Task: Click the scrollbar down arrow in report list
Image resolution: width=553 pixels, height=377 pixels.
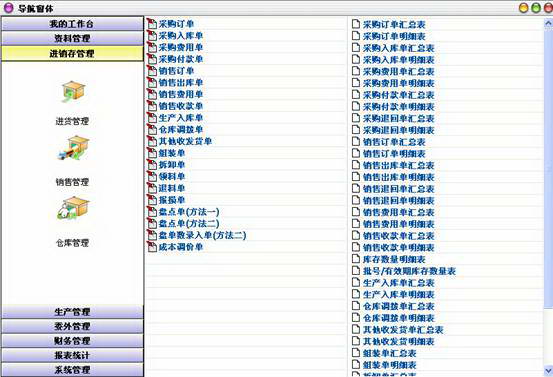Action: click(x=548, y=371)
